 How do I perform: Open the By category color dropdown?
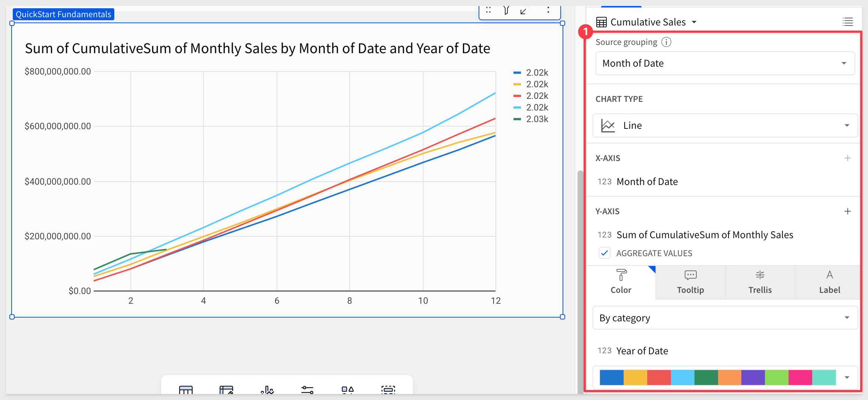click(725, 318)
